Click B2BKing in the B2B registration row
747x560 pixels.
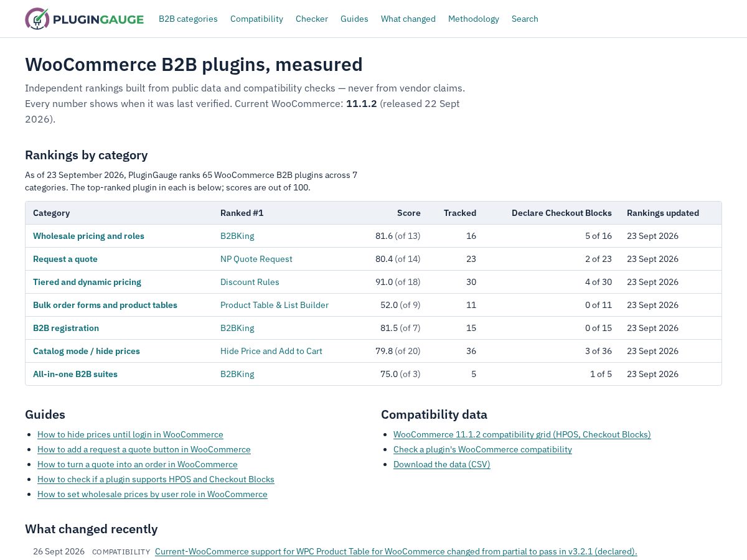pyautogui.click(x=237, y=328)
